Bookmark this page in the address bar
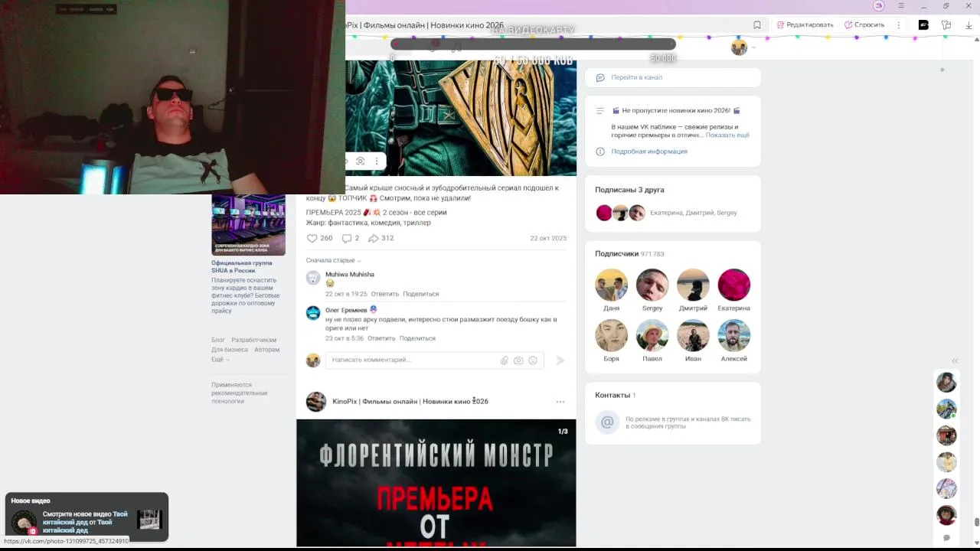980x551 pixels. pyautogui.click(x=757, y=24)
